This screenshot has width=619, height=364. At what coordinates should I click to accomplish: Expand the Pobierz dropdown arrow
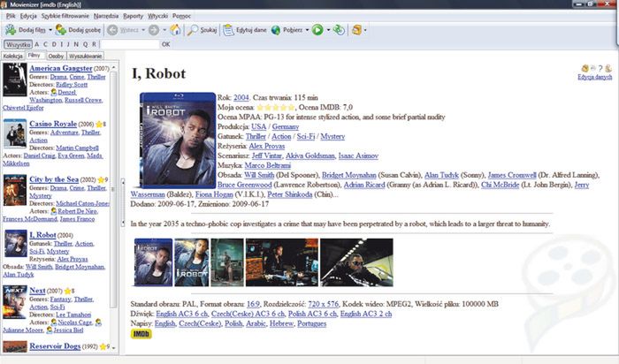coord(306,29)
